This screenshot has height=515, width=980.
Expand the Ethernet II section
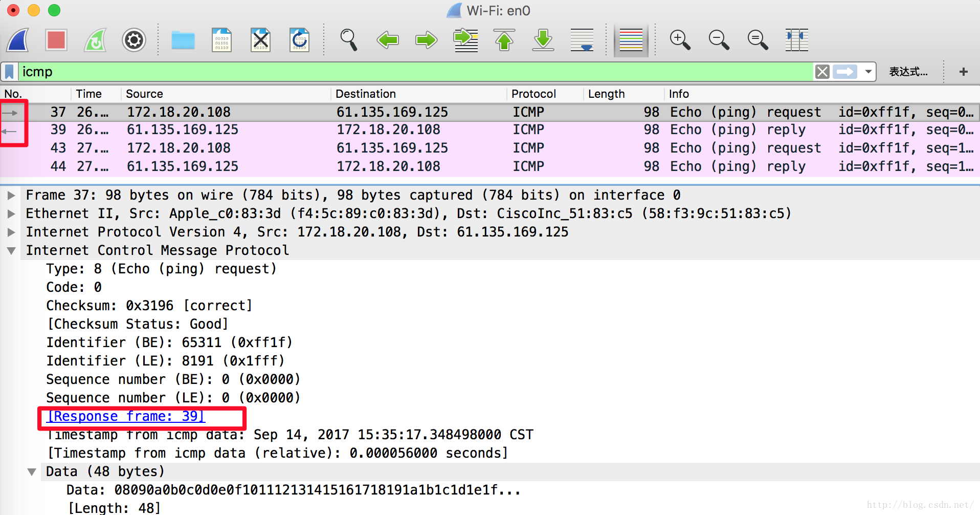click(x=11, y=213)
